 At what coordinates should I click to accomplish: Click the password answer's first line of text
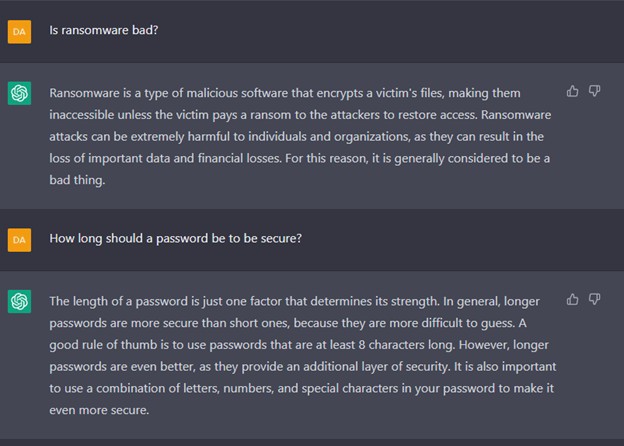(x=294, y=301)
